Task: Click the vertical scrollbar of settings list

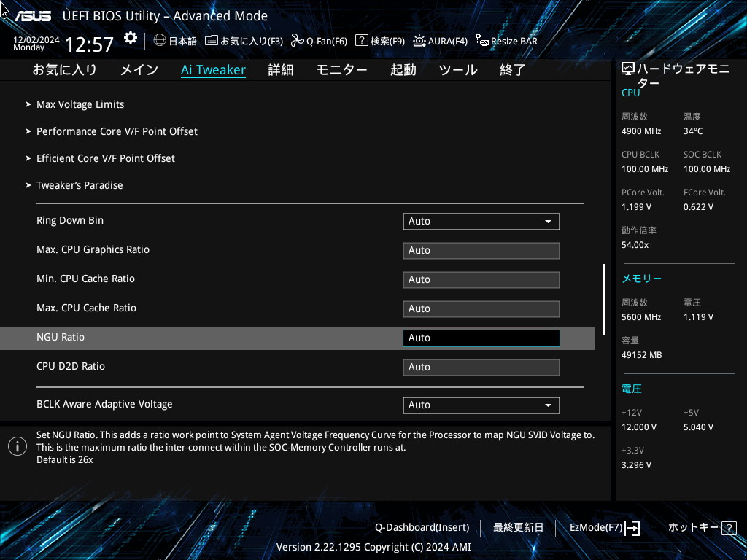Action: (604, 299)
